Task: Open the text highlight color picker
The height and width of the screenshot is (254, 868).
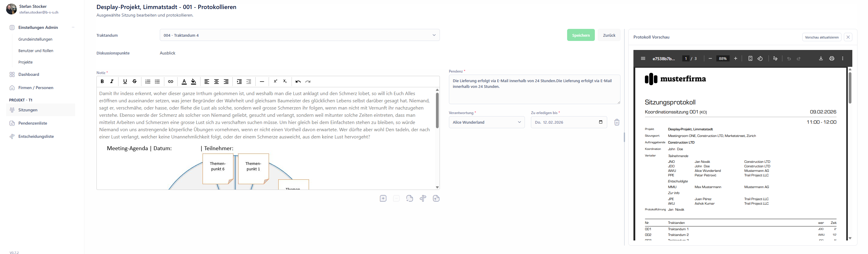Action: coord(194,82)
